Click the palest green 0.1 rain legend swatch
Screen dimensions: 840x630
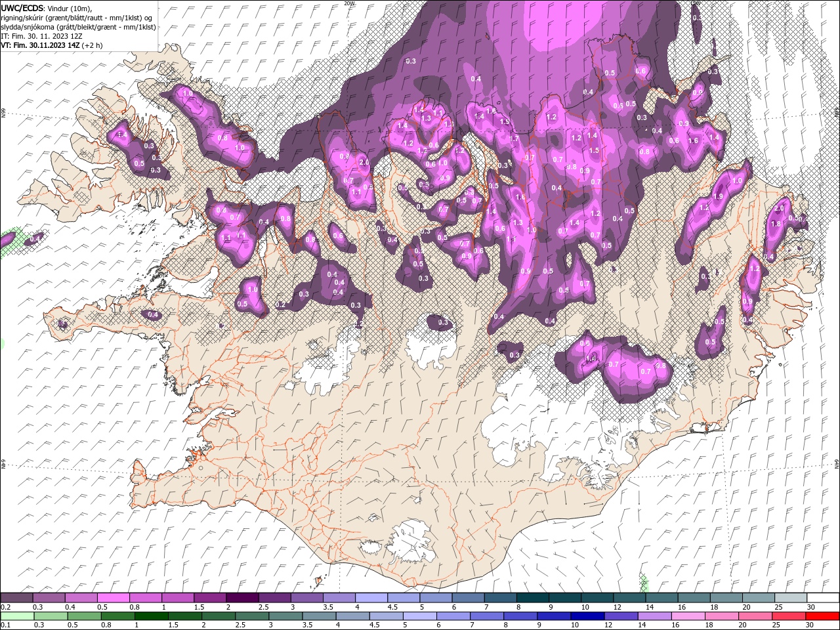click(x=17, y=616)
